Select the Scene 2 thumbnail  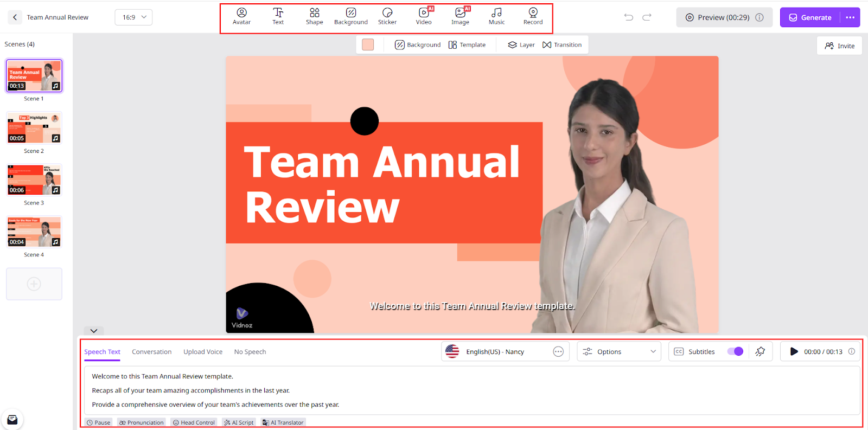pos(34,128)
